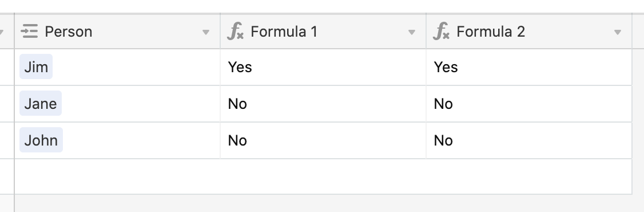The image size is (644, 212).
Task: Select Formula 2 cell in Jane's row
Action: point(529,104)
